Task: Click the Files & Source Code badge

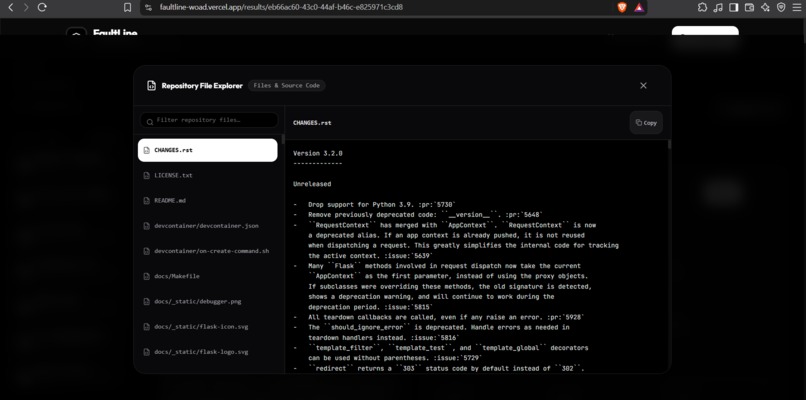Action: click(x=286, y=86)
